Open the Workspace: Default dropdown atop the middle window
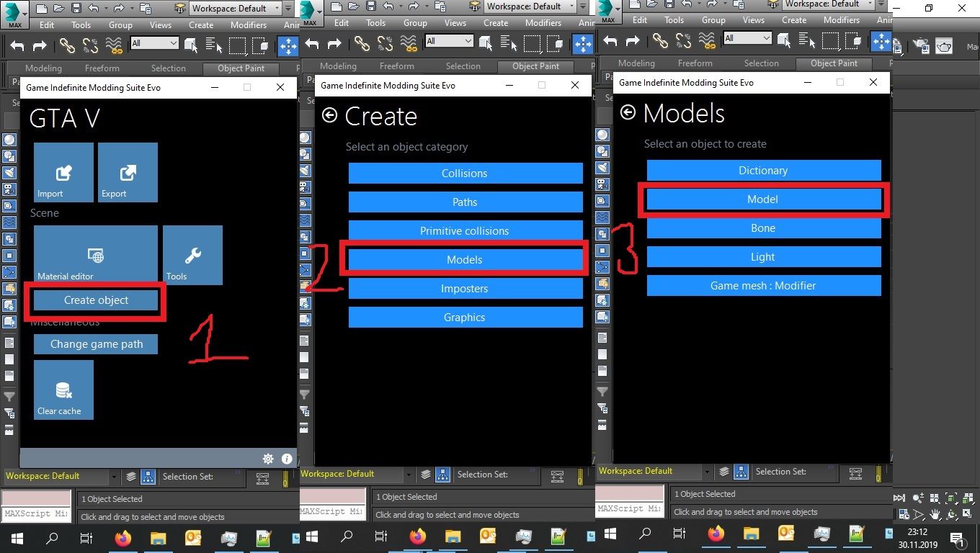The image size is (980, 553). click(x=530, y=6)
